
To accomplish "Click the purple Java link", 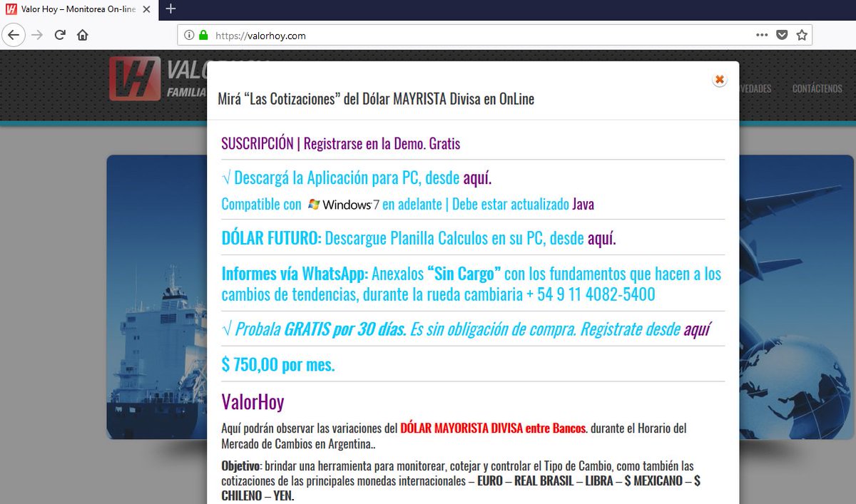I will click(583, 205).
